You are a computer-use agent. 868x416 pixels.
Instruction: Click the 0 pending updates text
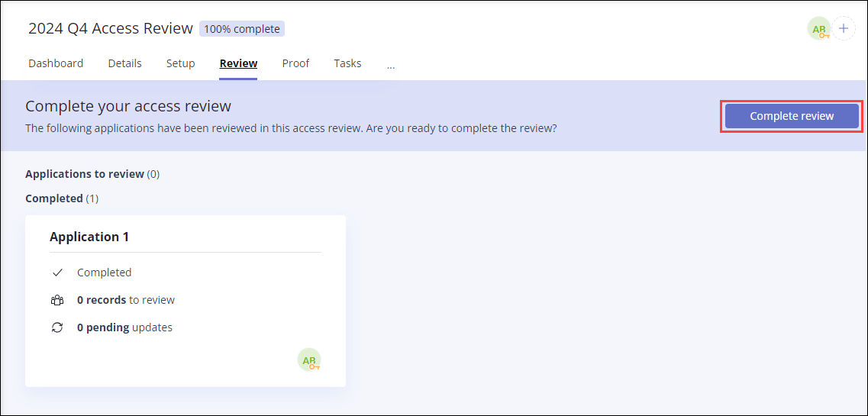[x=124, y=327]
